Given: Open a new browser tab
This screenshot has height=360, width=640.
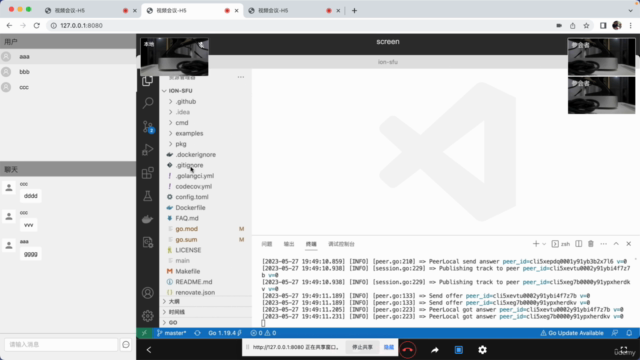Looking at the screenshot, I should (x=354, y=11).
